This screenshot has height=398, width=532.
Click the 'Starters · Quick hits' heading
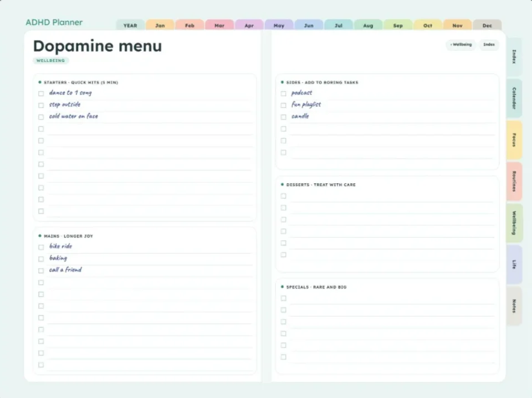tap(81, 82)
